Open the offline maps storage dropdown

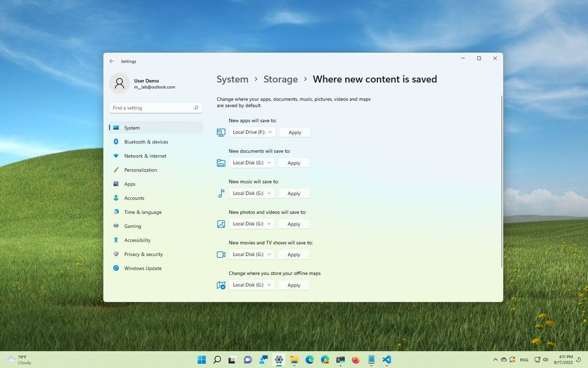[x=251, y=285]
